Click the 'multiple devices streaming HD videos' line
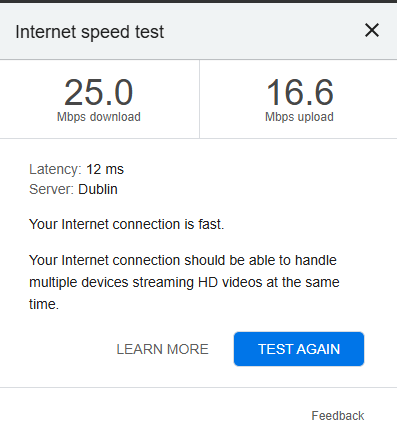The height and width of the screenshot is (448, 397). (x=184, y=282)
